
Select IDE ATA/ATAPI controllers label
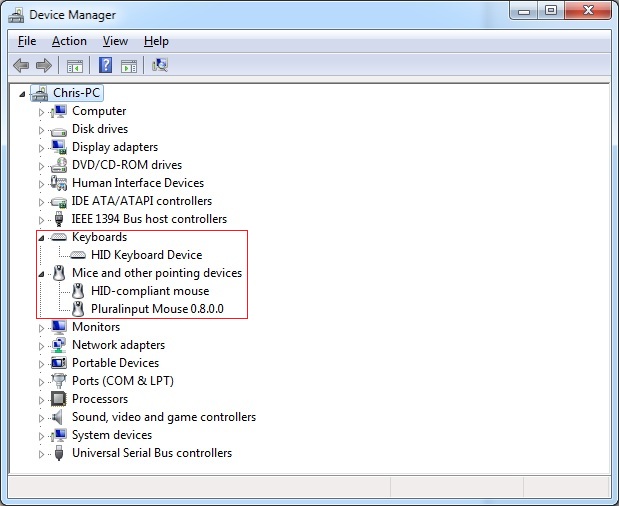(142, 201)
